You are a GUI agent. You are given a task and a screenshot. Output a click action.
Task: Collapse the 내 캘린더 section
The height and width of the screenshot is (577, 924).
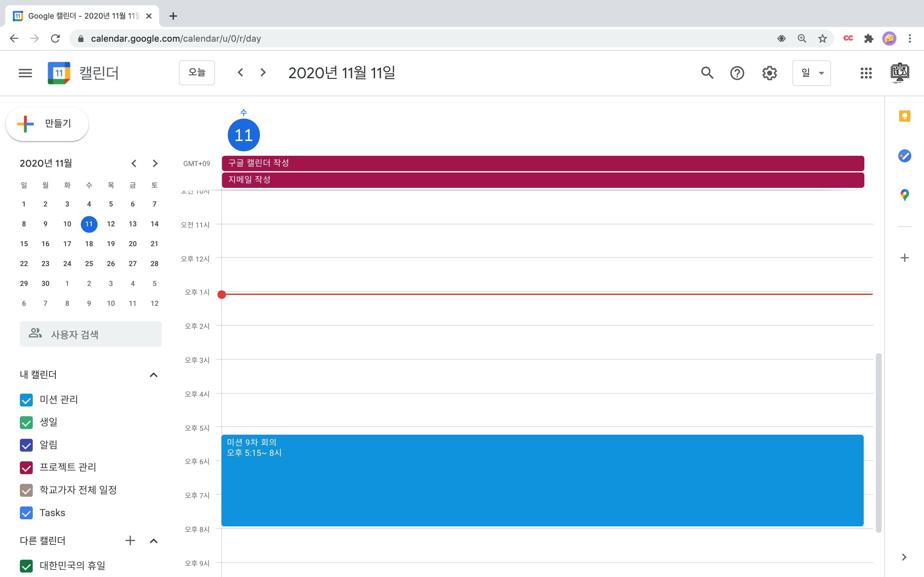coord(153,375)
